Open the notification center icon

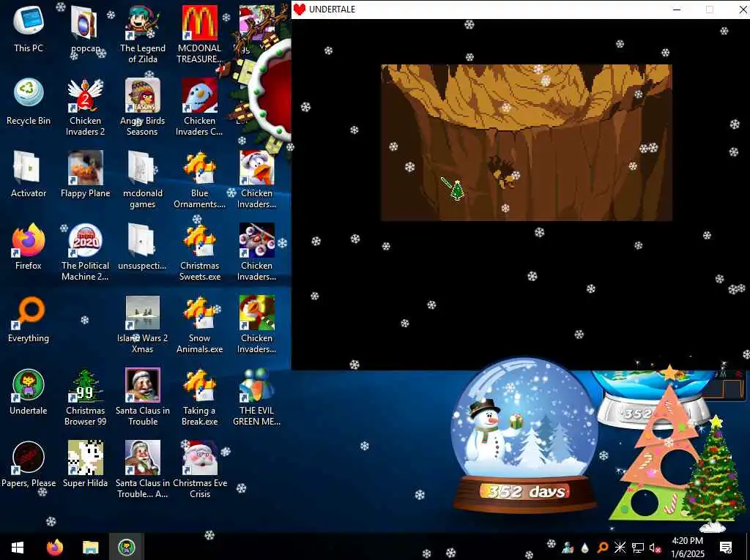click(x=726, y=548)
